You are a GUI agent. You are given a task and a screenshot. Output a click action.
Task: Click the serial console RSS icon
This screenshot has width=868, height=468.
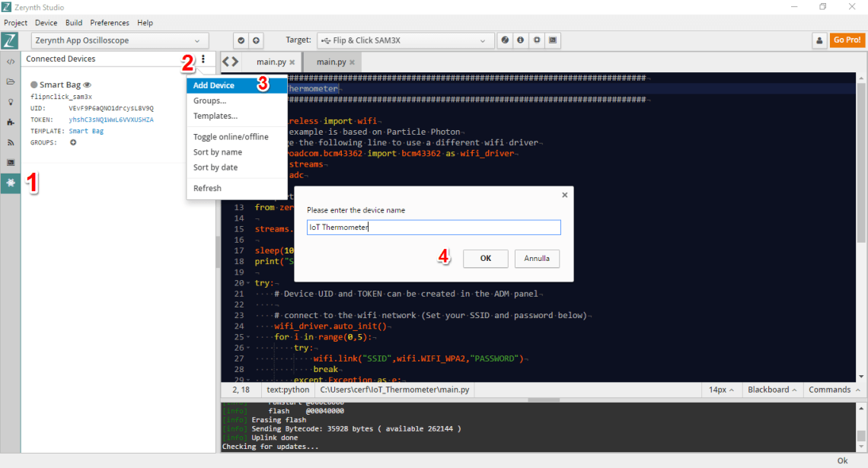pyautogui.click(x=10, y=142)
